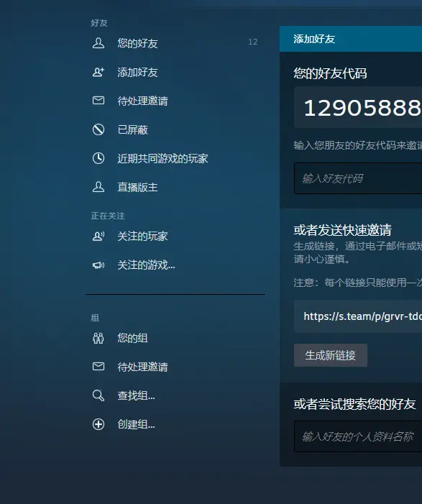
Task: Click the friend code number box
Action: click(358, 107)
